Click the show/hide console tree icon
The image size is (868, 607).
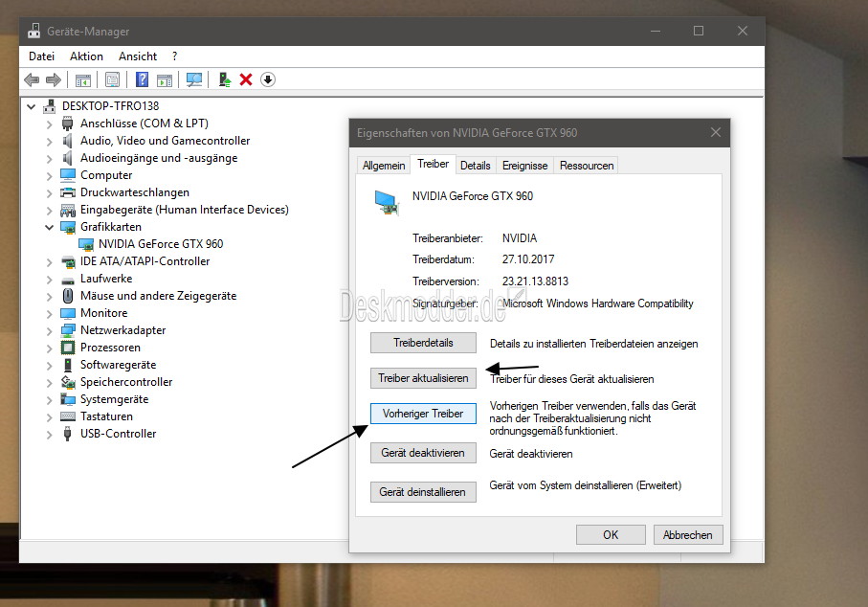83,79
